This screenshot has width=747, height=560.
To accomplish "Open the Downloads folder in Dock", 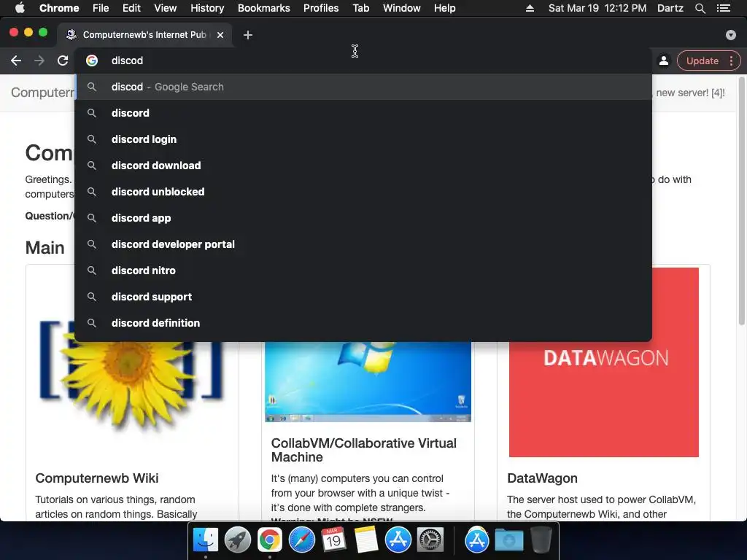I will (509, 540).
